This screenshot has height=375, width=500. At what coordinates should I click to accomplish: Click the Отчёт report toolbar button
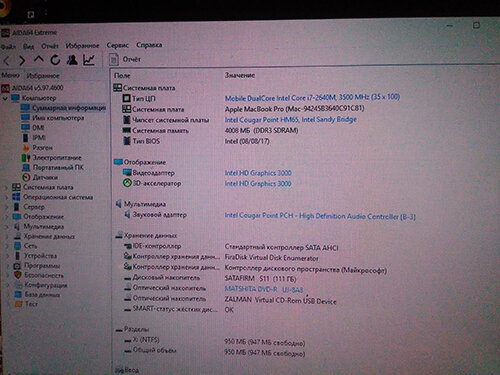tap(125, 59)
